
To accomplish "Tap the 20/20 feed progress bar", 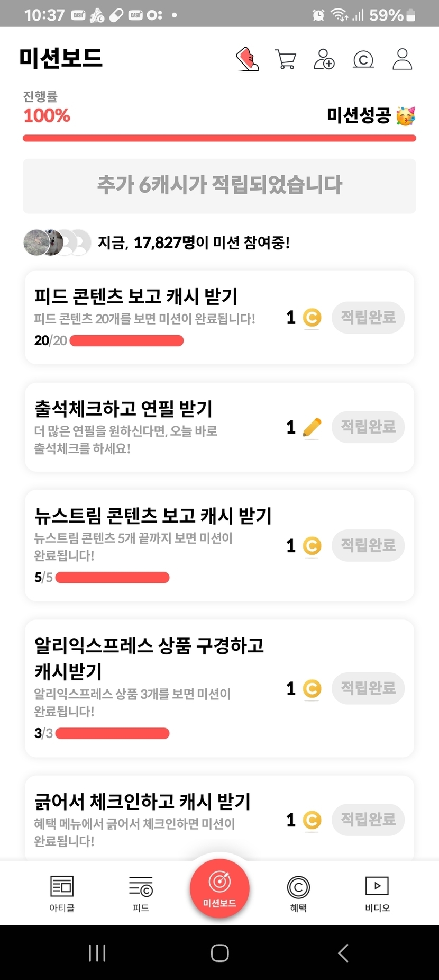I will (126, 340).
